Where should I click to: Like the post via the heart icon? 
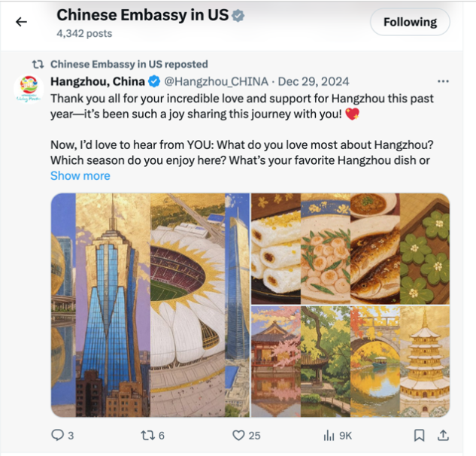tap(246, 436)
